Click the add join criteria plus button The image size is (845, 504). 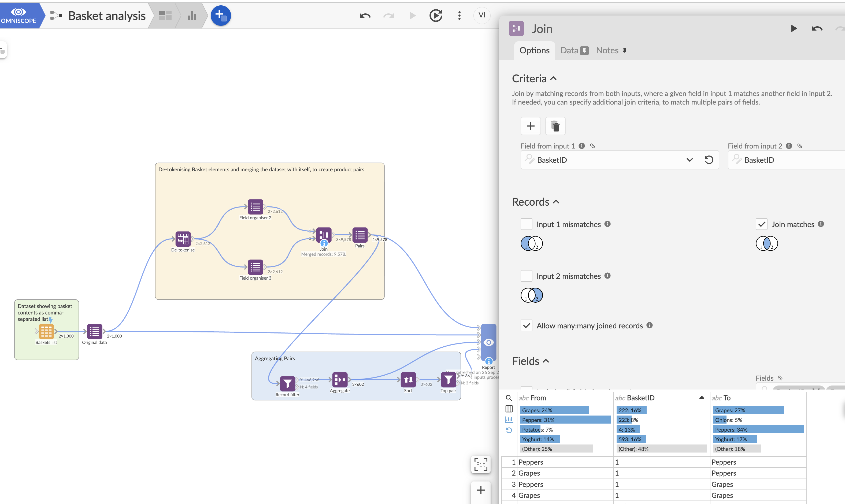531,126
